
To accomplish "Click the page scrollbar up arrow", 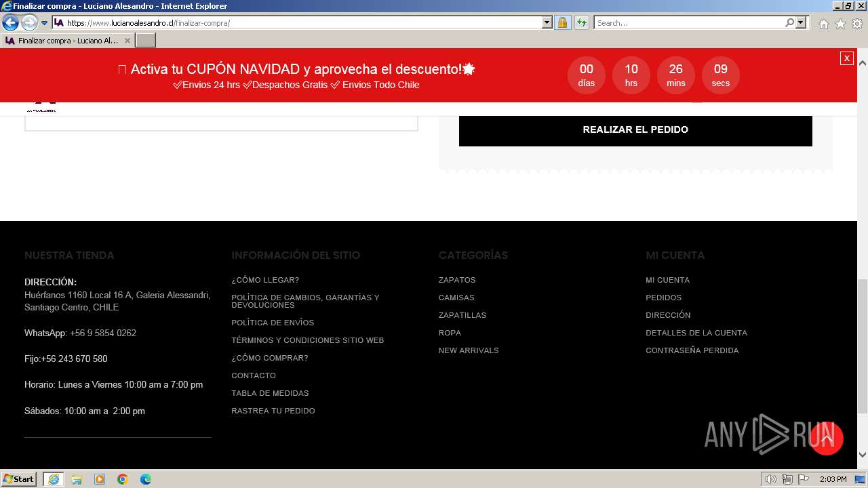I will coord(863,62).
